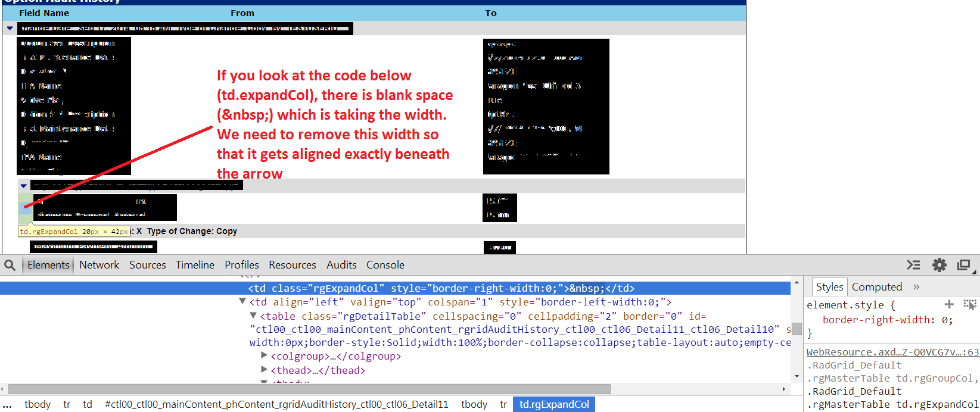
Task: Click the From column header
Action: pos(242,13)
